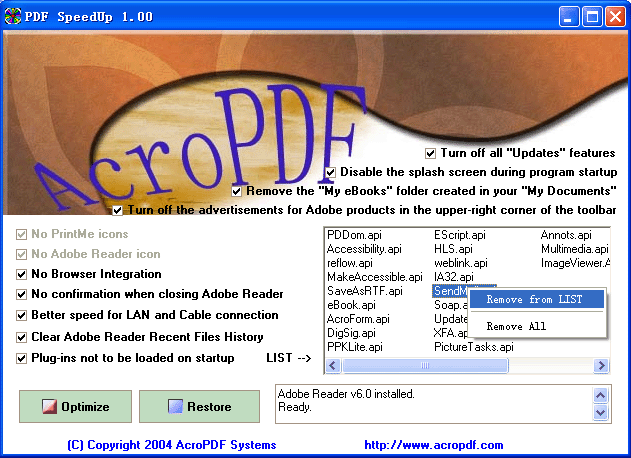The image size is (631, 458).
Task: Toggle Clear Adobe Reader Recent Files History
Action: [x=21, y=337]
